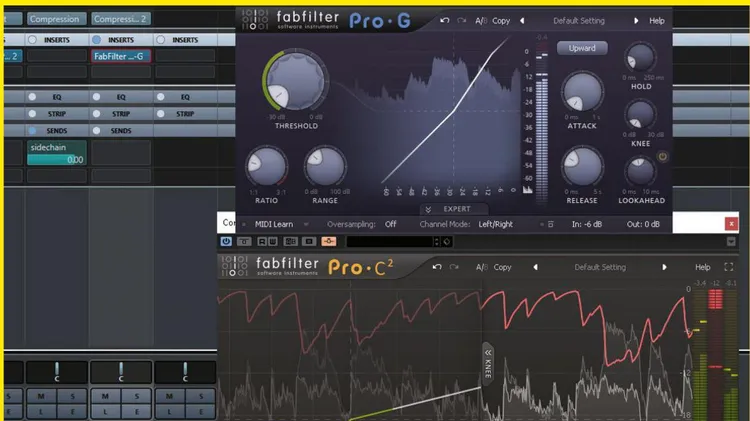
Task: Toggle STRIP bypass on Compressi... 2 channel
Action: (96, 114)
